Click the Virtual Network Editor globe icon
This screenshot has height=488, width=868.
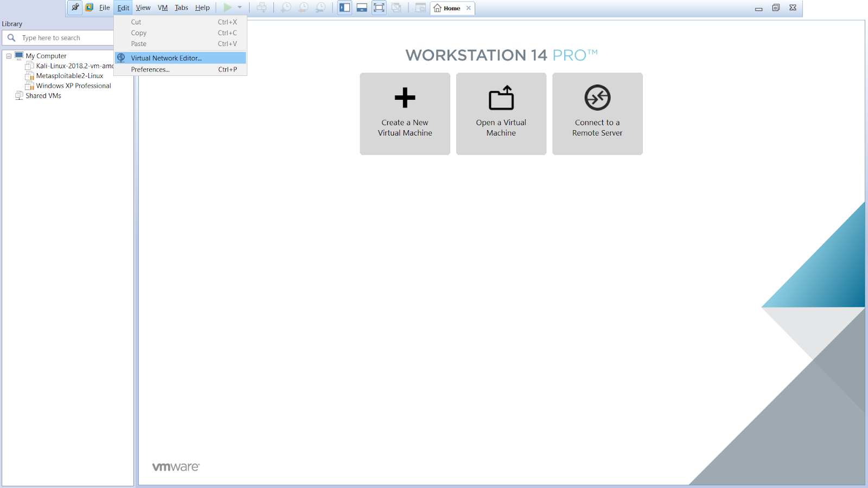click(x=121, y=57)
